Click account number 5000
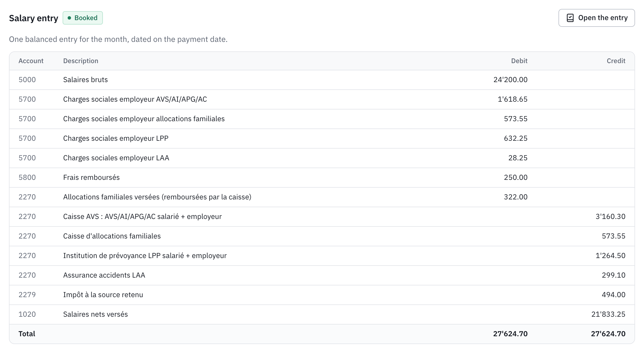The image size is (644, 353). coord(27,80)
